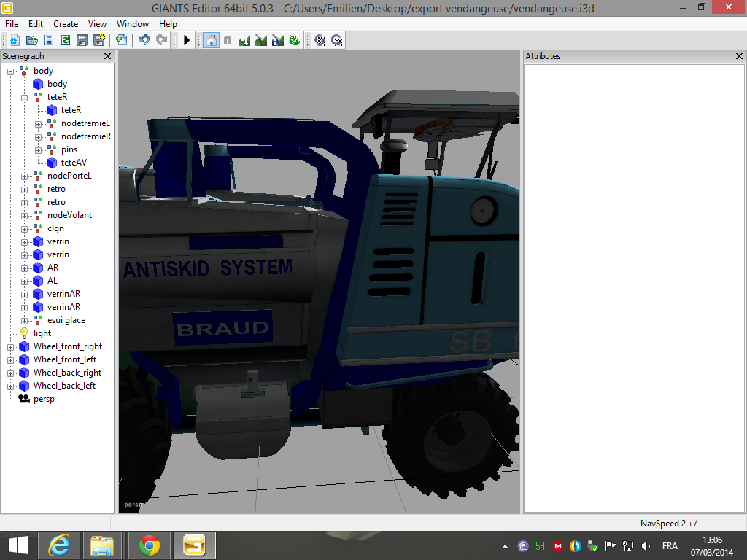
Task: Click the NavSpeed 2 +/- status text
Action: point(670,524)
